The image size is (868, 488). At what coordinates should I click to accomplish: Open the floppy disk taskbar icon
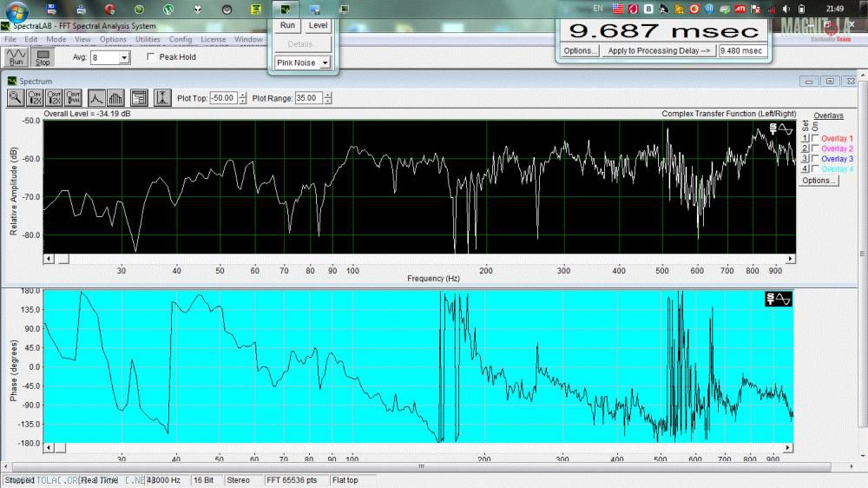tap(51, 9)
